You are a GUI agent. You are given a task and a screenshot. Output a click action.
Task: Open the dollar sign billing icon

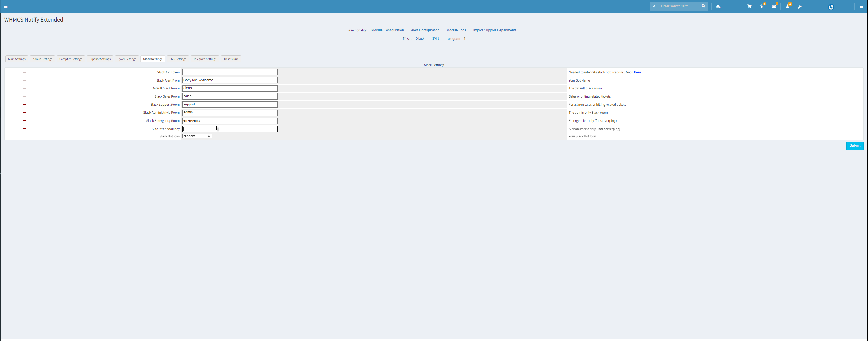762,7
